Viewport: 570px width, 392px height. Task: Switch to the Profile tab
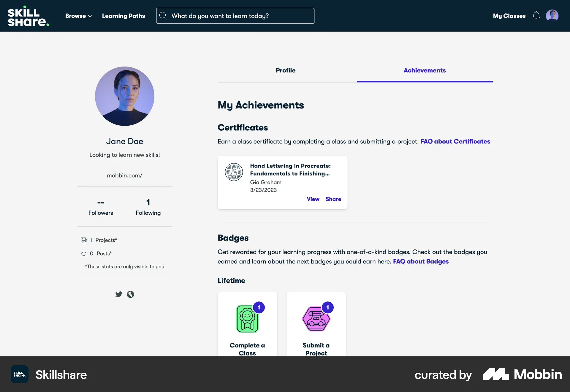[285, 70]
